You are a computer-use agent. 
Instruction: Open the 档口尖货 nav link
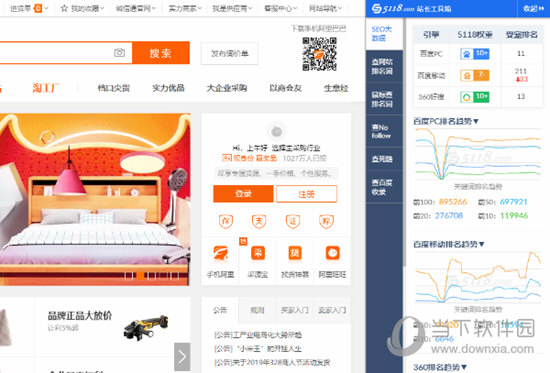coord(114,88)
